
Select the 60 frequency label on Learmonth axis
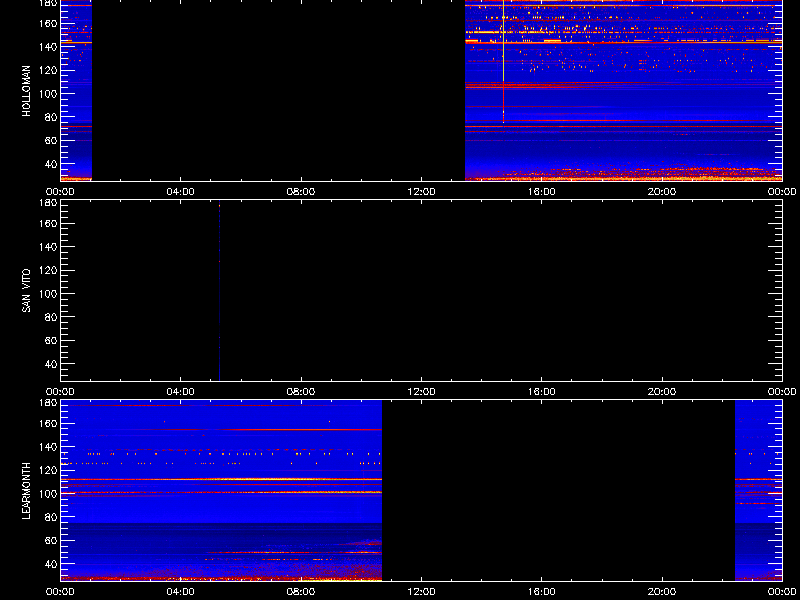[x=51, y=541]
